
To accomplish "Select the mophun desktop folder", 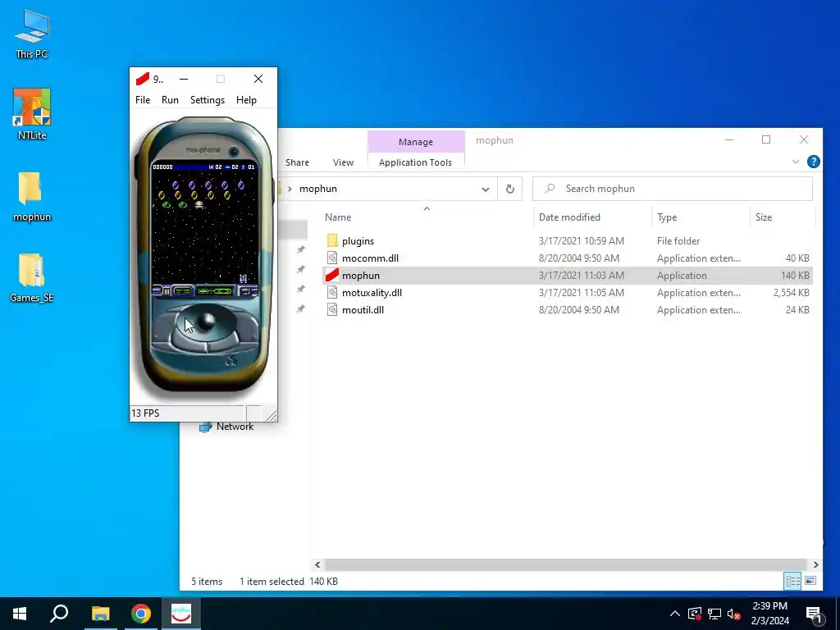I will coord(32,197).
